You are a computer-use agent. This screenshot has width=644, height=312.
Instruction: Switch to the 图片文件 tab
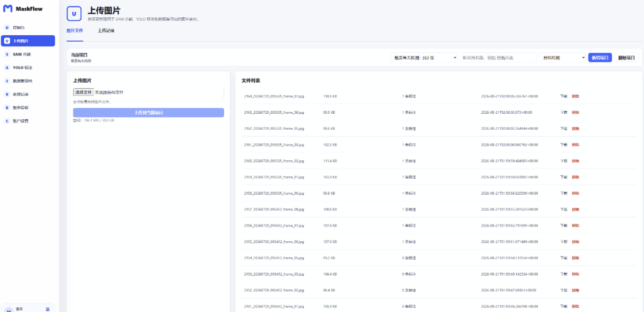pyautogui.click(x=75, y=31)
